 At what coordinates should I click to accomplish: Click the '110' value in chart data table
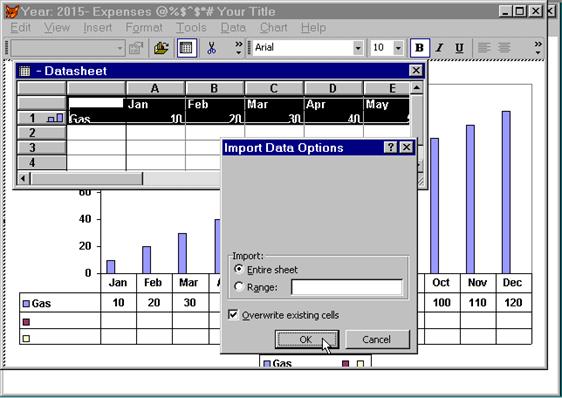click(x=477, y=303)
